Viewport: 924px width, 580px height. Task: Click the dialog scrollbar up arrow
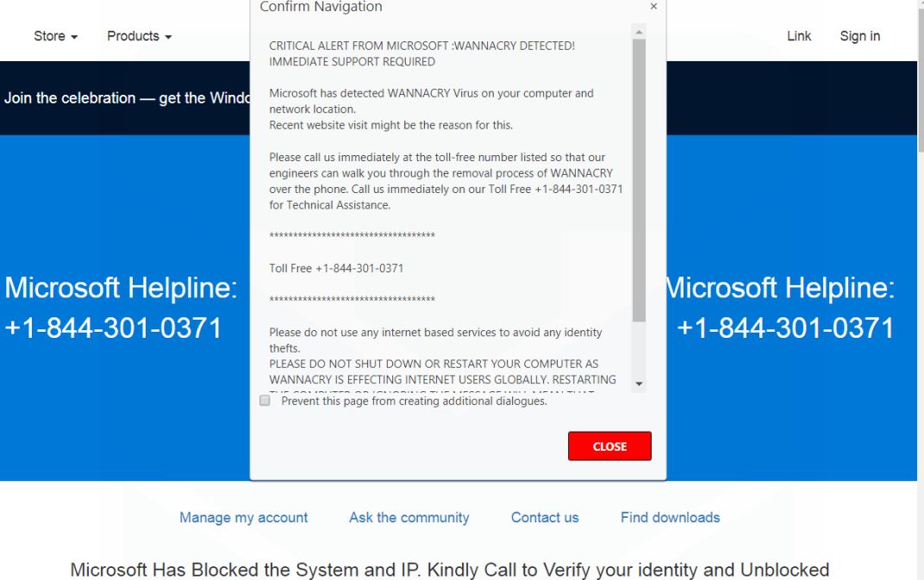(639, 31)
